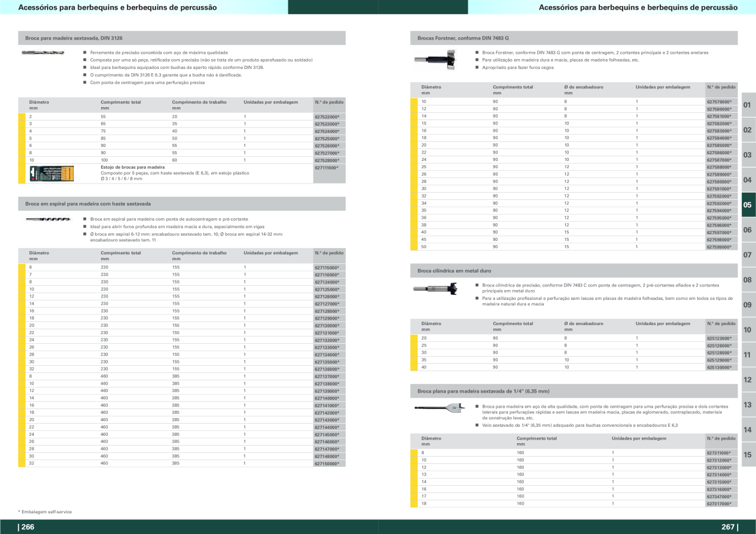Click 'Estojo de brocas para madeira' label
756x534 pixels.
[x=132, y=167]
